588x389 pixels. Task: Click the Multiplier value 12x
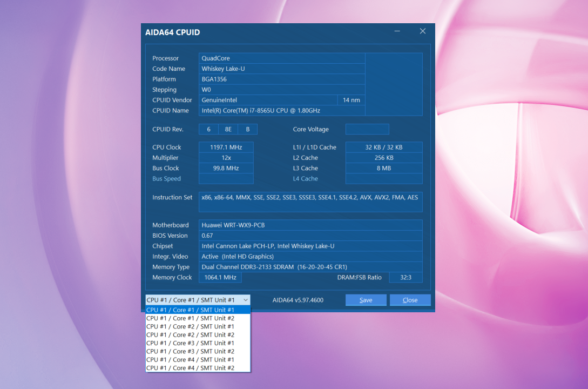click(226, 158)
